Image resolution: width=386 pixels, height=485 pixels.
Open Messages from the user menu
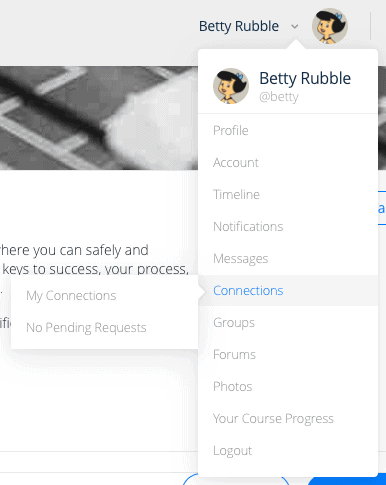click(x=288, y=259)
